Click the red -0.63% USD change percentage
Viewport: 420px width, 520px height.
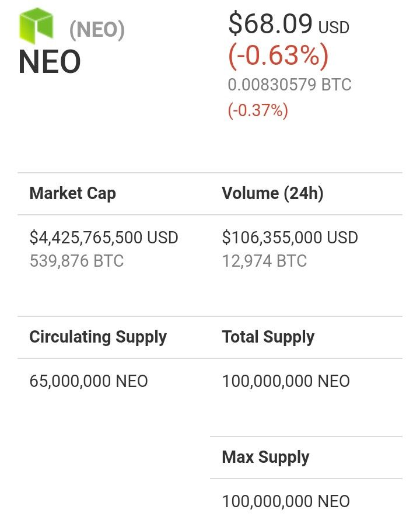tap(278, 55)
